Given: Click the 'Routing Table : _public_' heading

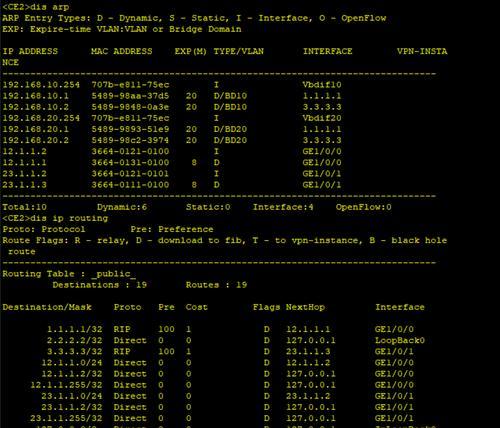Looking at the screenshot, I should tap(69, 274).
